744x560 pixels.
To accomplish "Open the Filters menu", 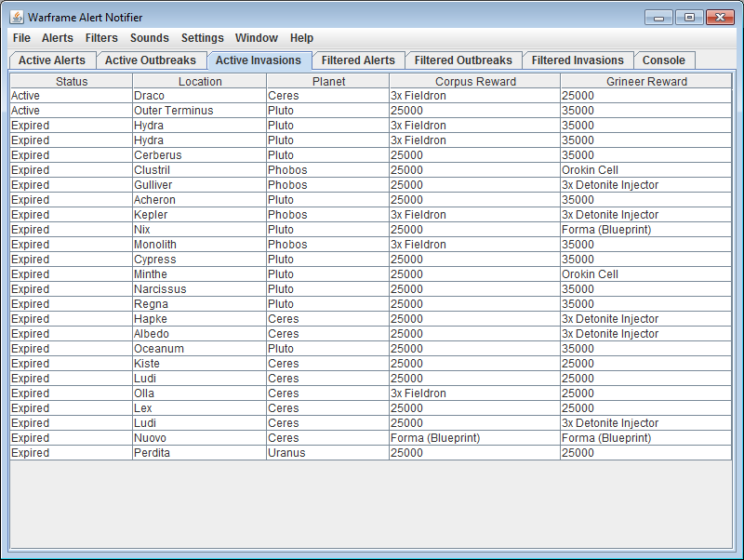I will (x=101, y=38).
